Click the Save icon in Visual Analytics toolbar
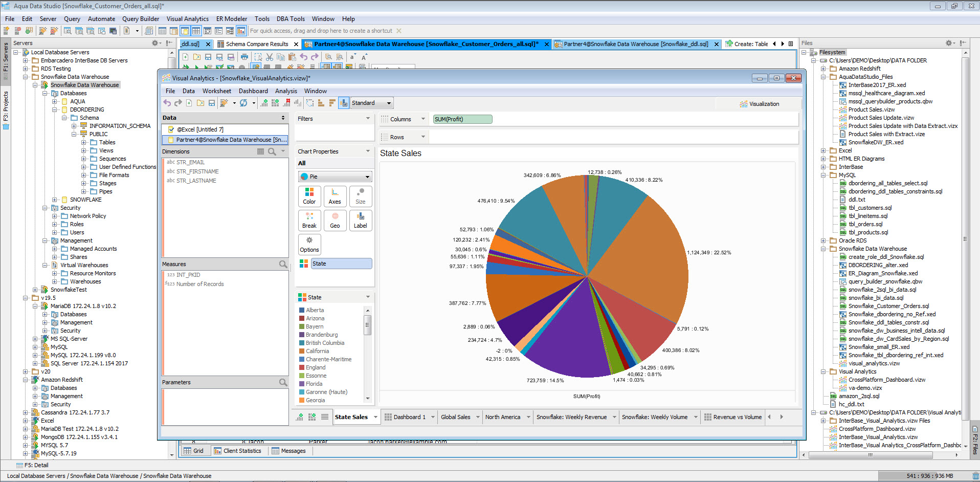Screen dimensions: 980x482 211,103
